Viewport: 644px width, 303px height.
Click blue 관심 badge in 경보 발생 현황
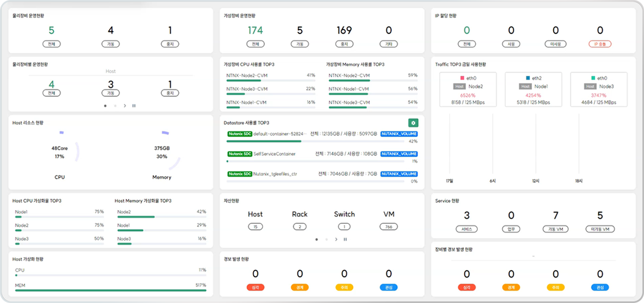pyautogui.click(x=389, y=288)
